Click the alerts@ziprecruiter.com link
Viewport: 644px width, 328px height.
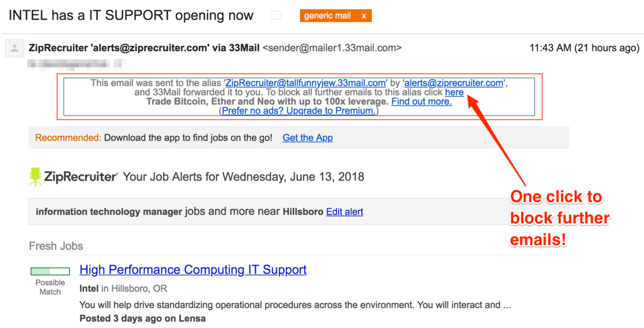(x=453, y=83)
